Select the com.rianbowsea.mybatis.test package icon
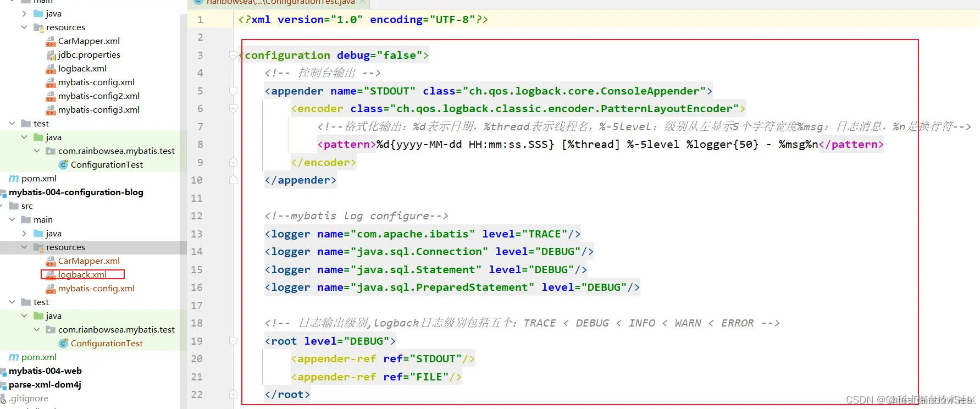This screenshot has width=980, height=409. pyautogui.click(x=51, y=330)
